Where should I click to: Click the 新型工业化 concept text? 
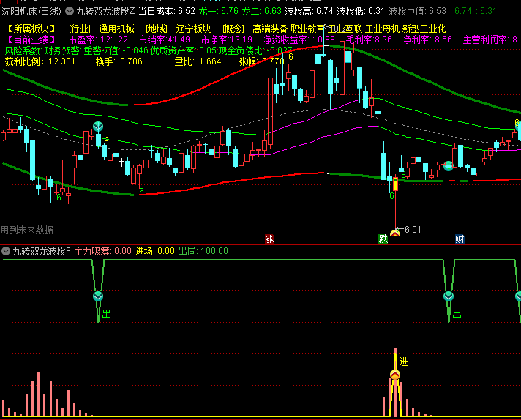click(x=424, y=29)
